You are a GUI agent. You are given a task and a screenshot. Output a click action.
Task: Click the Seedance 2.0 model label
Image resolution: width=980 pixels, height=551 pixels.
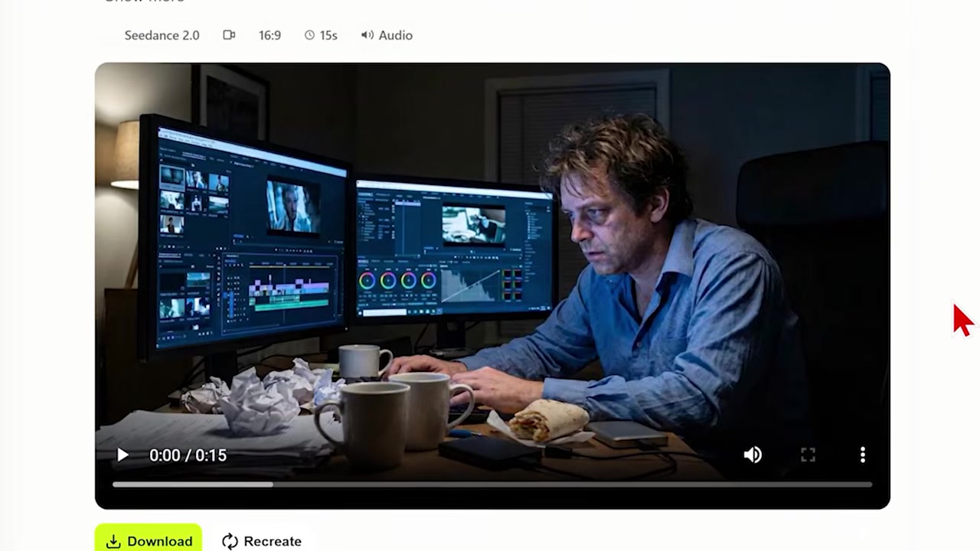162,35
